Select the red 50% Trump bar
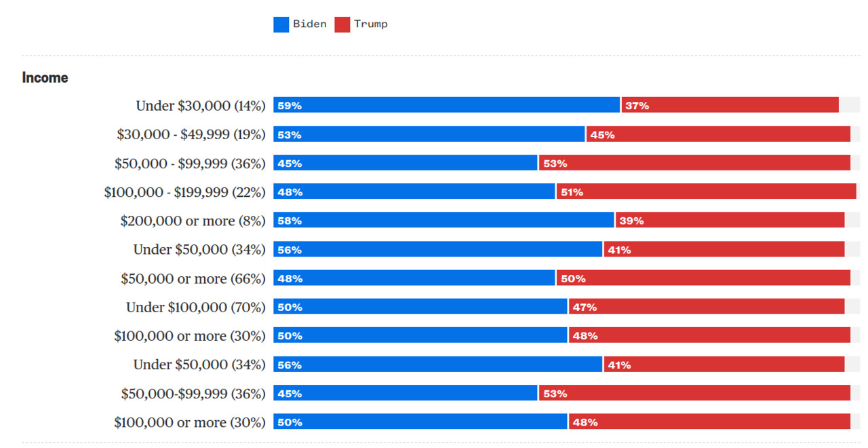This screenshot has width=868, height=448. pyautogui.click(x=703, y=278)
